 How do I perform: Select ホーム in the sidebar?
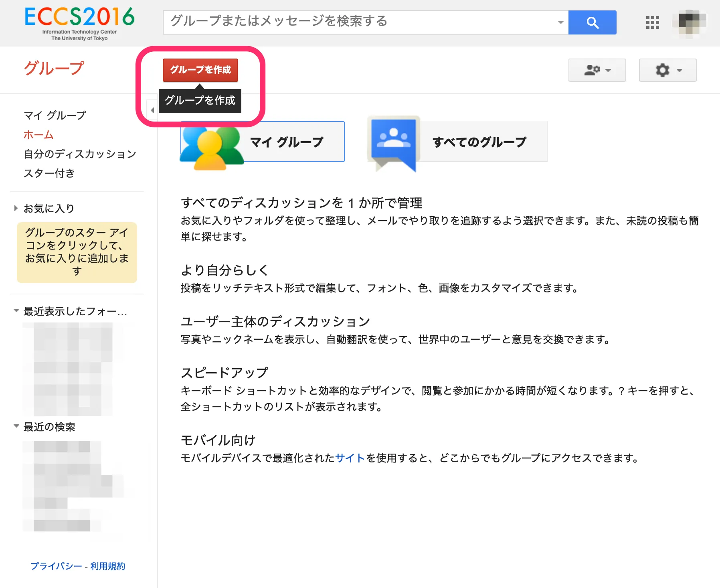click(x=38, y=135)
